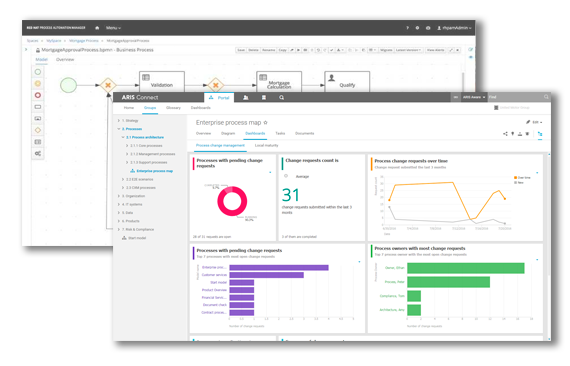Click the green start event on the canvas
Screen dimensions: 570x366
tap(68, 85)
